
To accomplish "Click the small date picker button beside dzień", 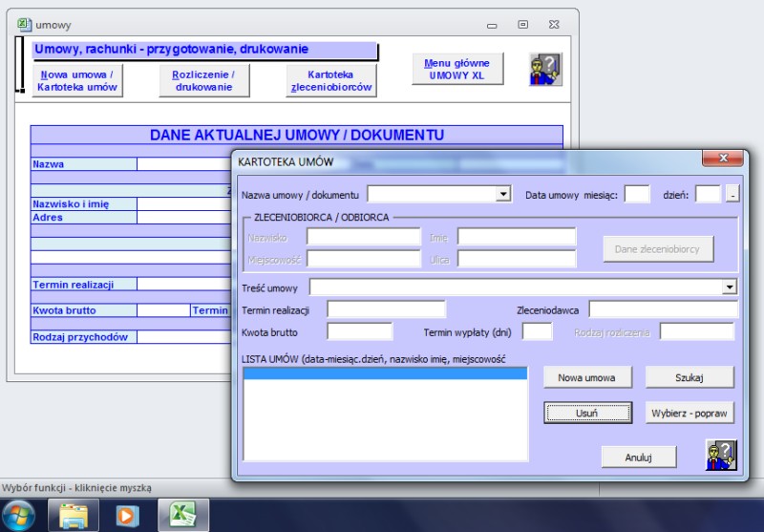I will point(732,195).
